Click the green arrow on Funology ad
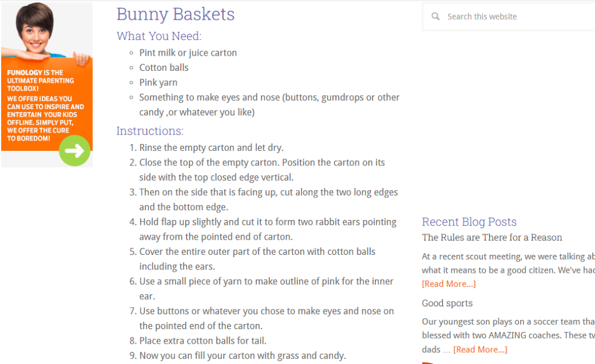The width and height of the screenshot is (595, 364). click(x=74, y=150)
